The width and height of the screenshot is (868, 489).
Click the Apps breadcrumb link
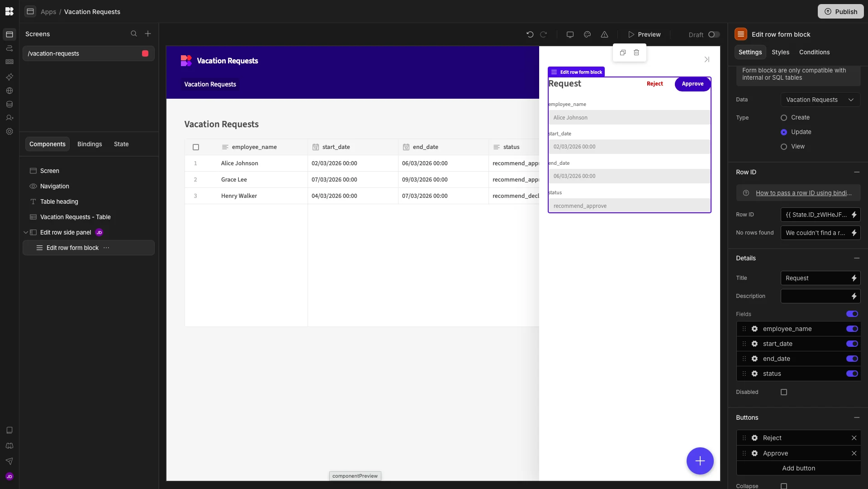pos(48,12)
